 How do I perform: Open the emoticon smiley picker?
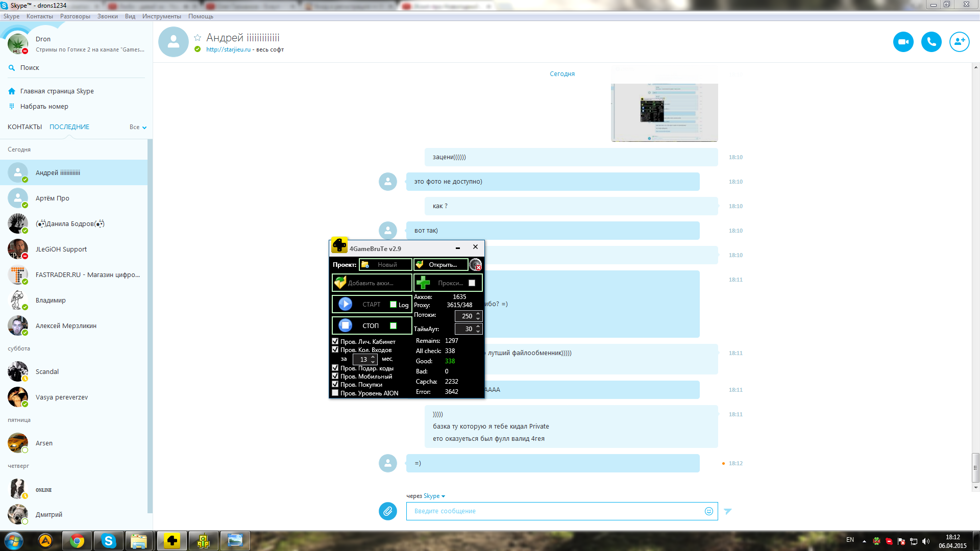coord(708,511)
